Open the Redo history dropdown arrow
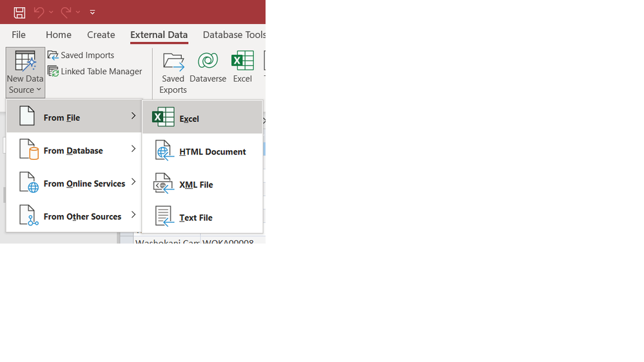The image size is (644, 362). (77, 12)
